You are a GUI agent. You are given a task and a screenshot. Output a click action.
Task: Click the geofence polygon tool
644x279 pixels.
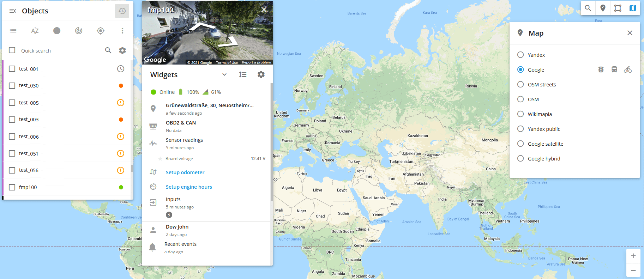tap(618, 8)
